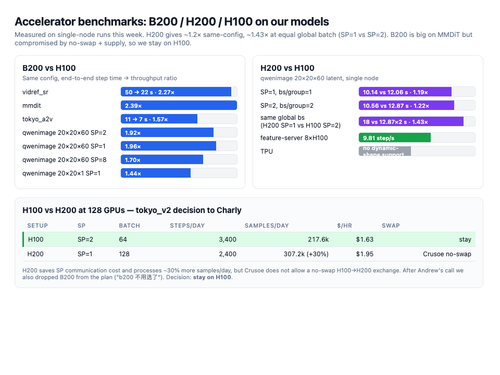This screenshot has height=375, width=500.
Task: Click the SWAP column header
Action: coord(391,226)
